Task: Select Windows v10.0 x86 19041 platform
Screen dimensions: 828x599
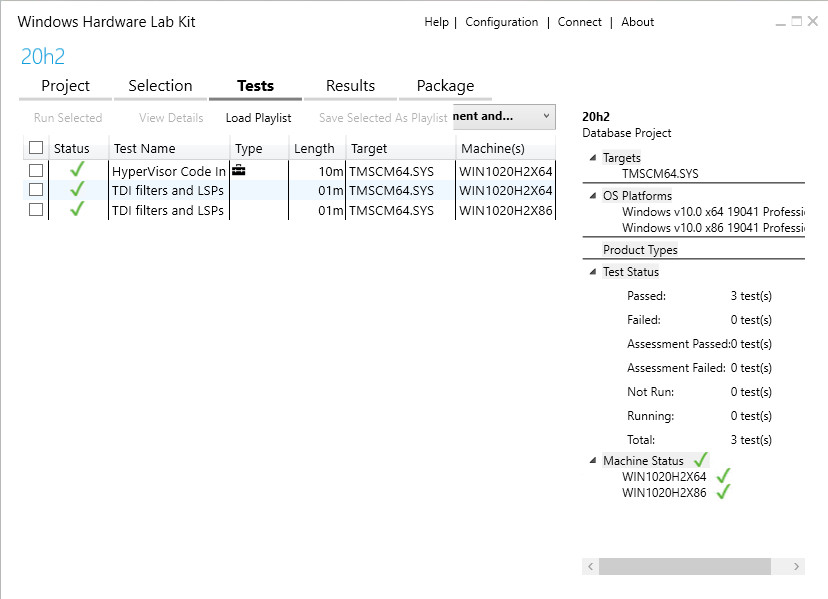Action: pos(713,228)
